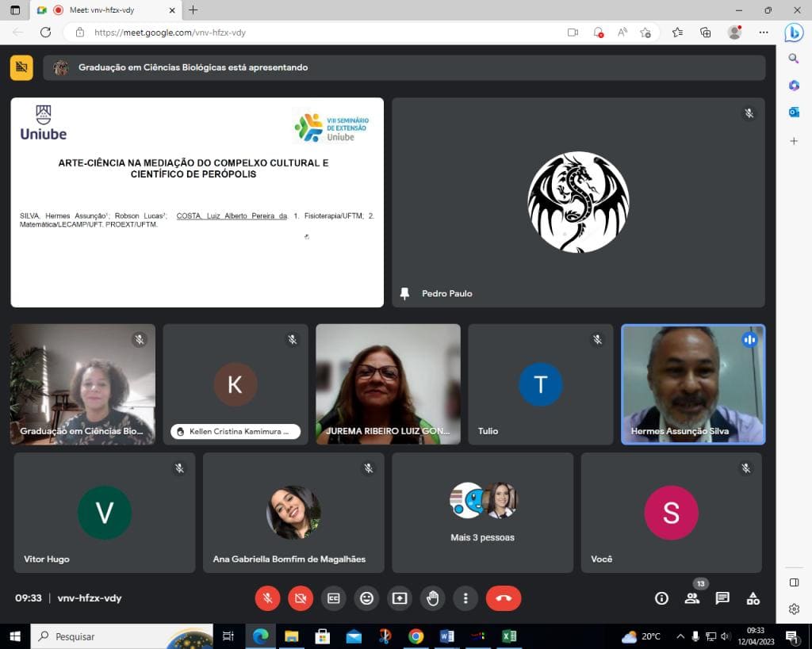Open browser collections icon
This screenshot has height=649, width=812.
(705, 32)
